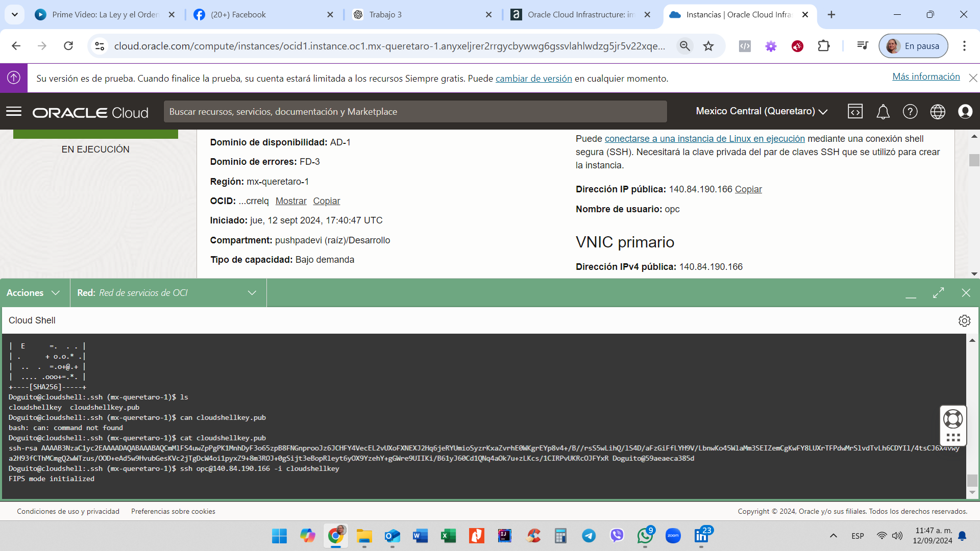The width and height of the screenshot is (980, 551).
Task: Open WhatsApp from the taskbar
Action: coord(645,536)
